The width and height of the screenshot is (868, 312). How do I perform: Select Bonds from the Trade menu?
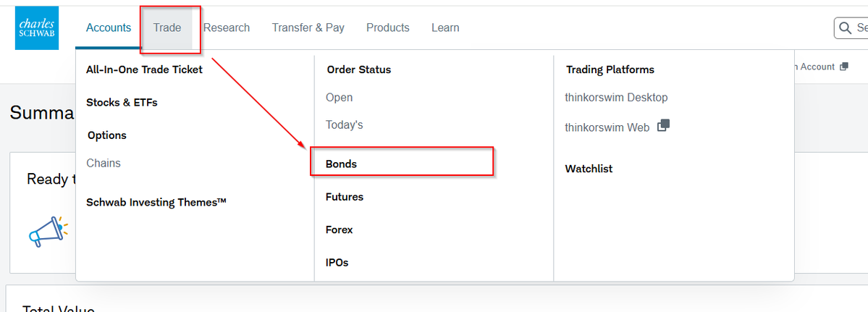pyautogui.click(x=342, y=164)
